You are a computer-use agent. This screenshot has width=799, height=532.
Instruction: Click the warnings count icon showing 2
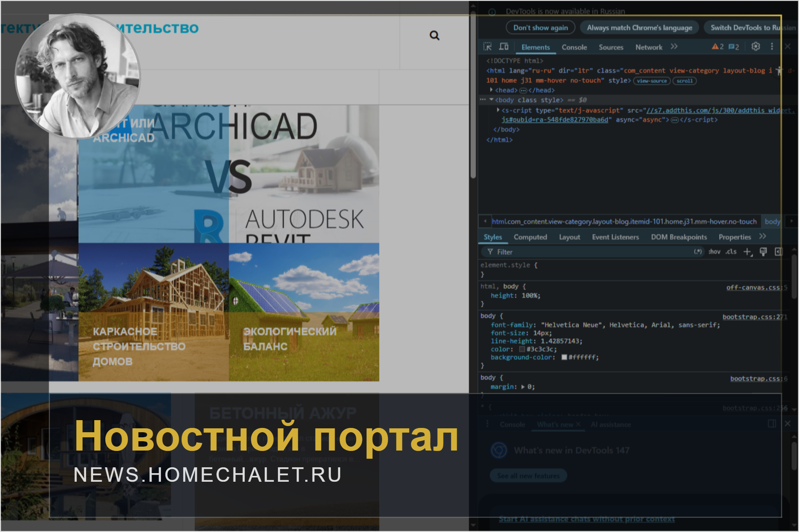point(718,47)
